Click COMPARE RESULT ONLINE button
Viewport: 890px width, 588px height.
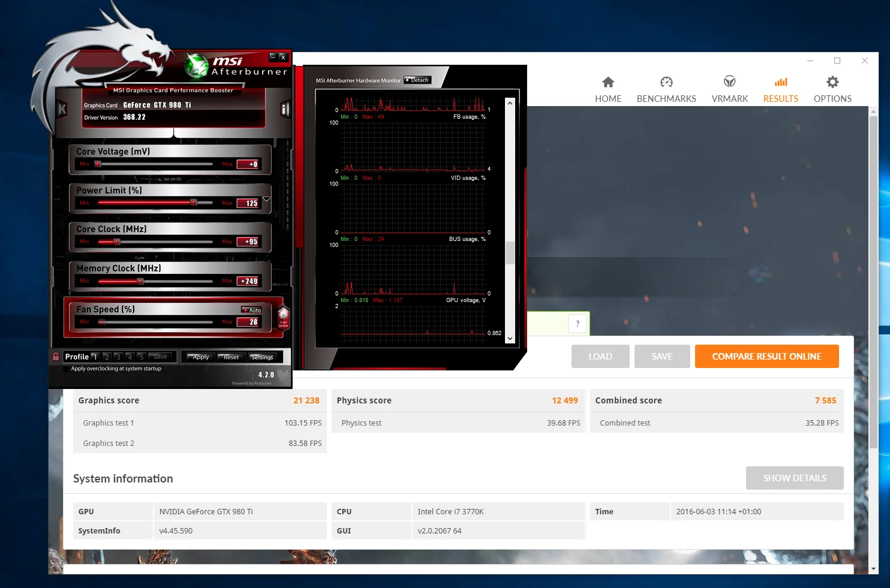tap(766, 356)
